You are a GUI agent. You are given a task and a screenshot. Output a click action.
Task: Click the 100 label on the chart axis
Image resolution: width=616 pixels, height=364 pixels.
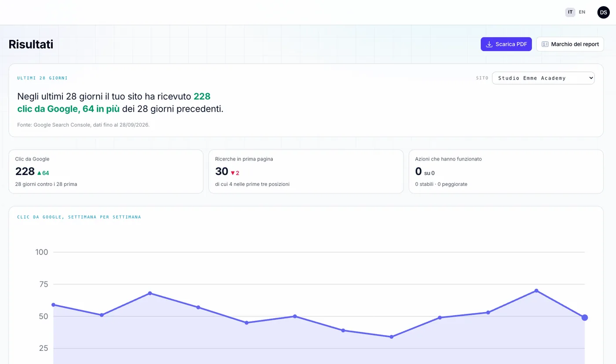42,252
